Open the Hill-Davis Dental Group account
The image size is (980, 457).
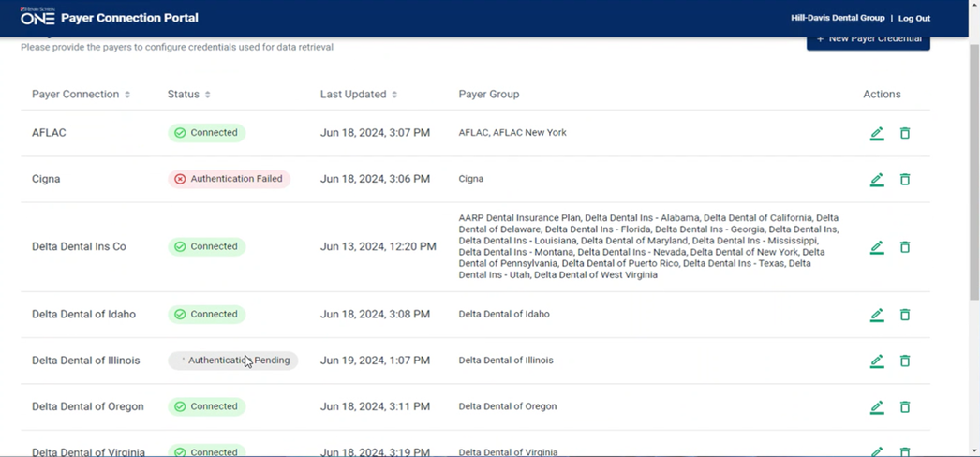click(x=838, y=18)
